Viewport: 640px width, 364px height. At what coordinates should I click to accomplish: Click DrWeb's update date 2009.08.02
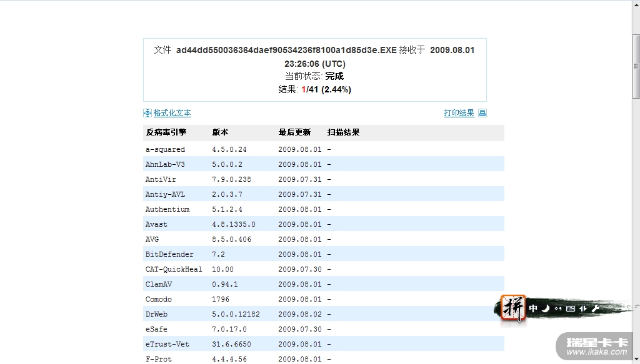300,314
